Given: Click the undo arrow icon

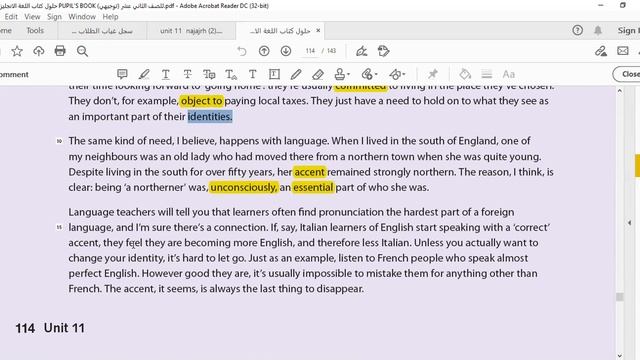Looking at the screenshot, I should 242,51.
